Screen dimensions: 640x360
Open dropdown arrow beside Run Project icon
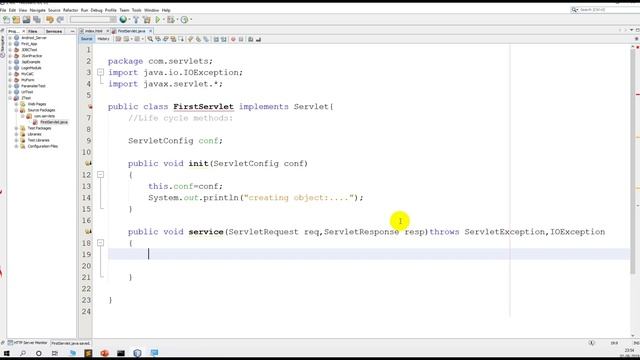tap(163, 20)
